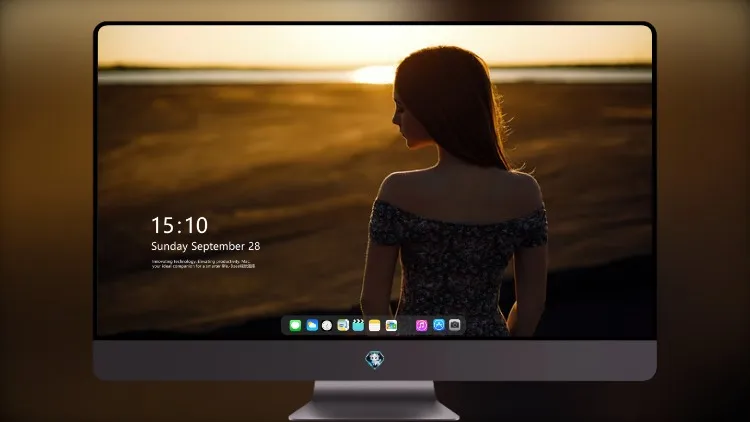Click the small tagline text under date
The image size is (750, 422).
pos(203,264)
